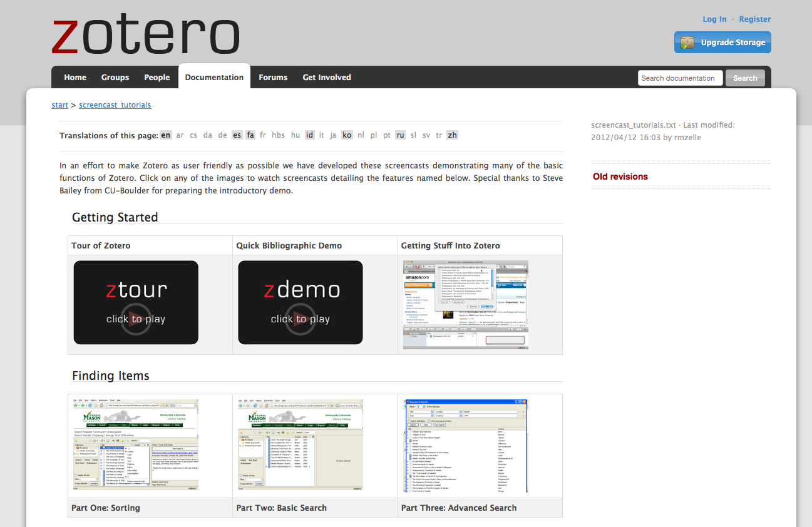Open the Groups tab
The image size is (812, 527).
[115, 78]
